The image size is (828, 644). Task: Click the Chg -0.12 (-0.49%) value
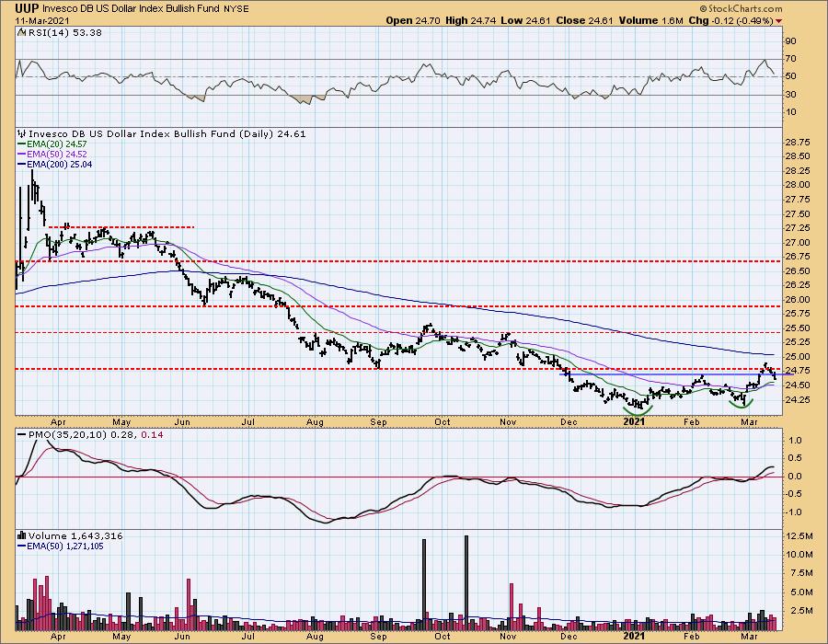[x=731, y=20]
